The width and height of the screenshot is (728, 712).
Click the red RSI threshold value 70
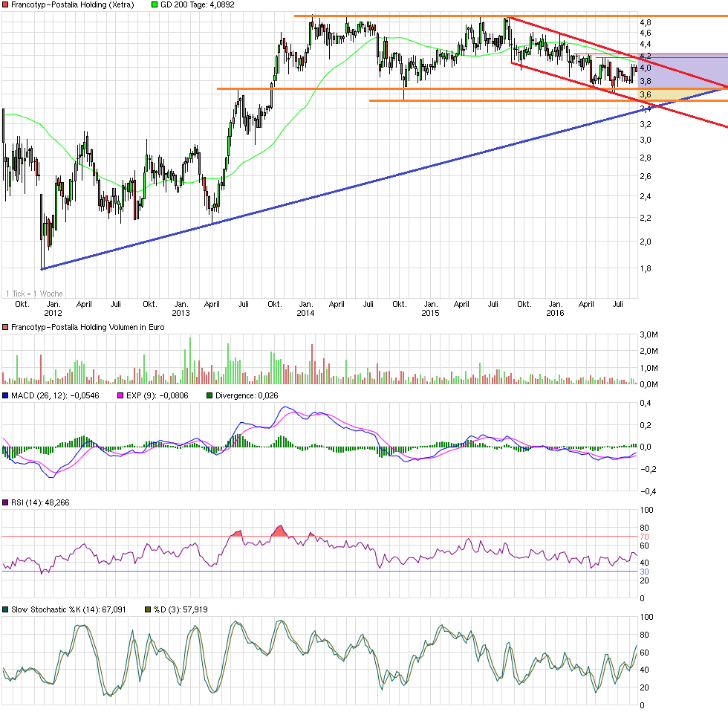coord(645,537)
